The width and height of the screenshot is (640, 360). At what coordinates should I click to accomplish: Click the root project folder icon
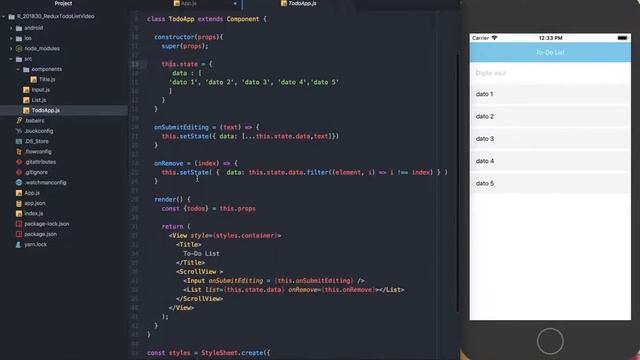coord(11,17)
